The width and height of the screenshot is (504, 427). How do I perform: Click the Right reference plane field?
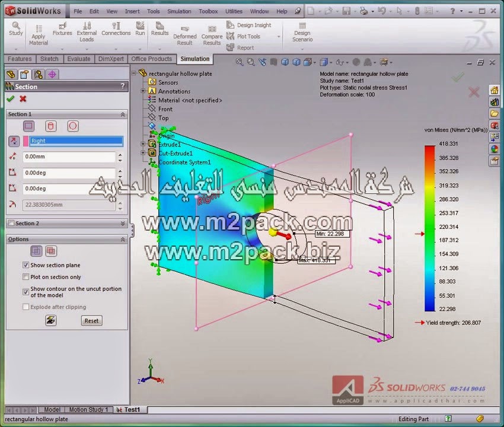[76, 141]
